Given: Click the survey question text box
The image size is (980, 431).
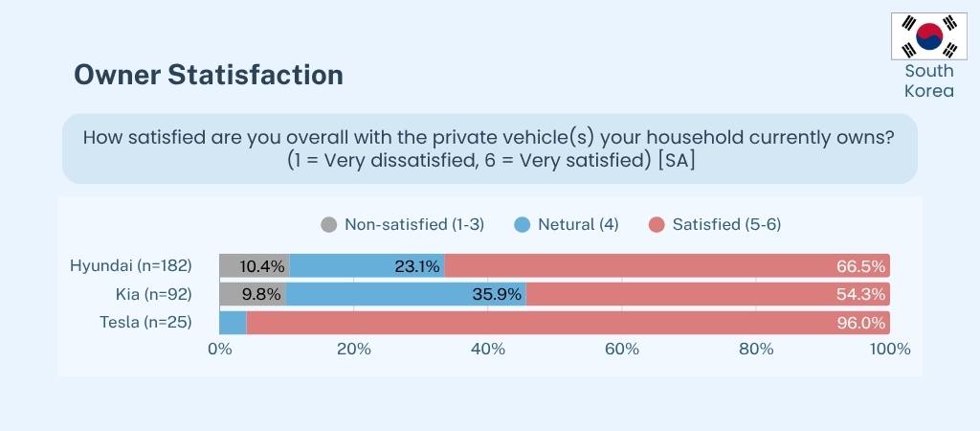Looking at the screenshot, I should click(489, 148).
